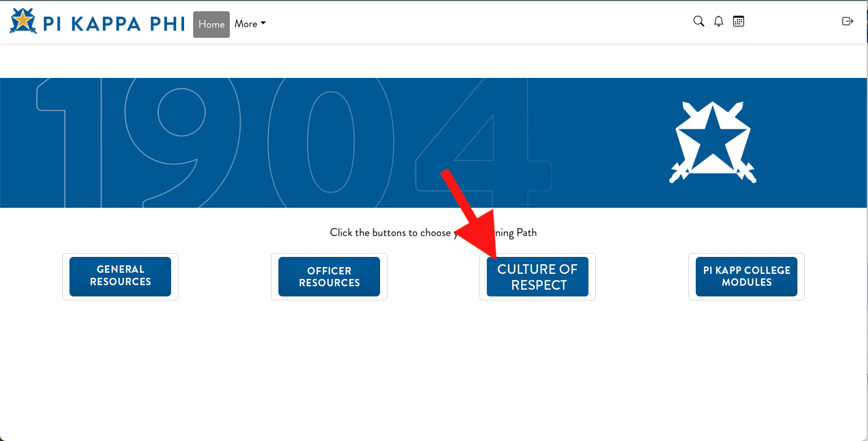Open Pi Kapp College Modules
The width and height of the screenshot is (868, 441).
pos(746,277)
